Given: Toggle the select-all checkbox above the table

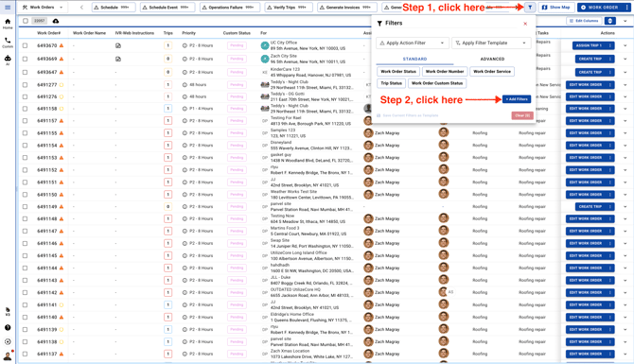Looking at the screenshot, I should pos(26,21).
